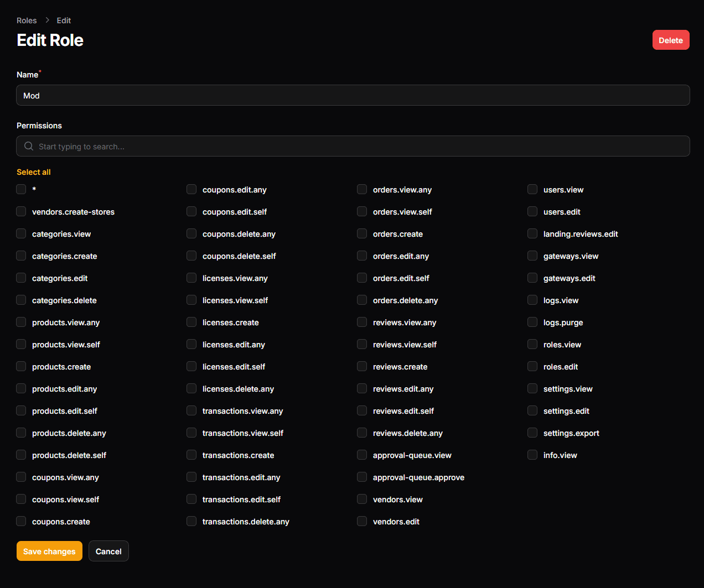Click the breadcrumb chevron separator after Roles

point(47,20)
